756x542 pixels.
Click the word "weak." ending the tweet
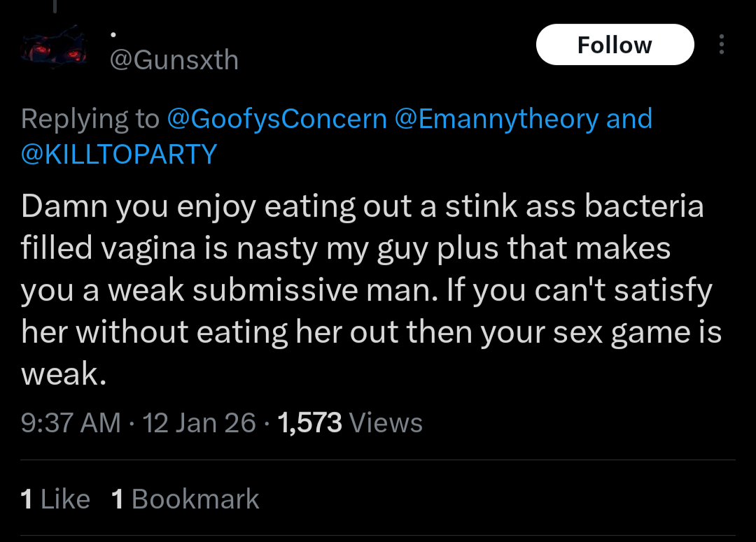point(64,375)
